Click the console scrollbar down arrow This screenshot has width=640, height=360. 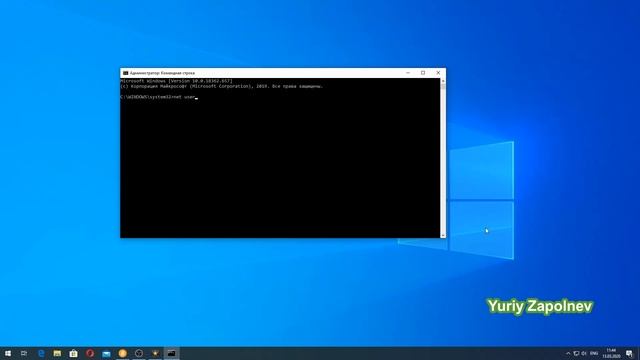[443, 235]
